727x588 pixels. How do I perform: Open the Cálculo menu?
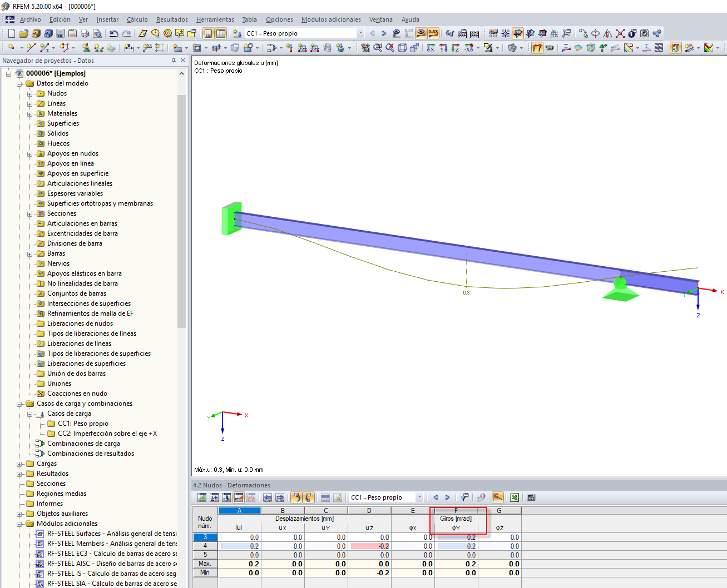click(137, 19)
